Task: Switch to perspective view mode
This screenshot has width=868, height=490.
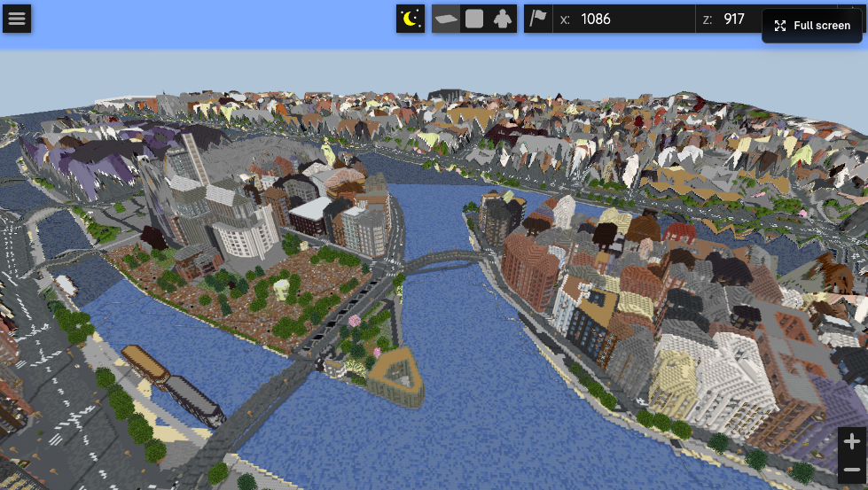Action: (446, 19)
